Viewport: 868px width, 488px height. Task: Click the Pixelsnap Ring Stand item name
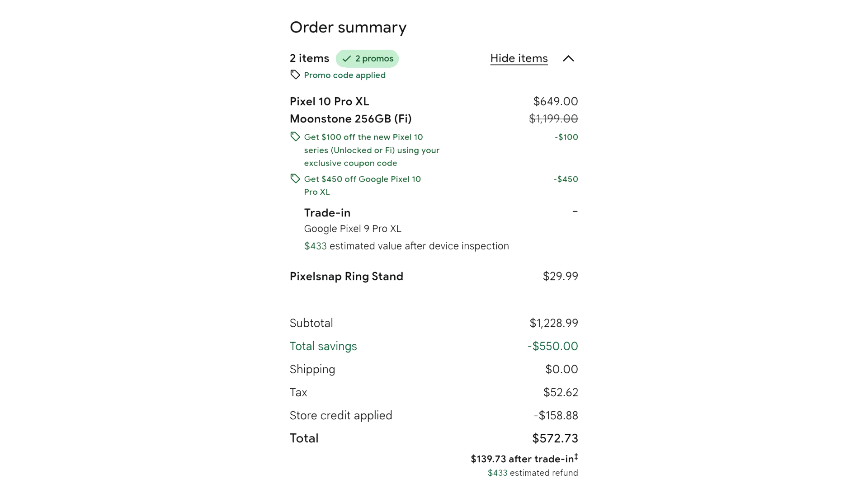346,276
